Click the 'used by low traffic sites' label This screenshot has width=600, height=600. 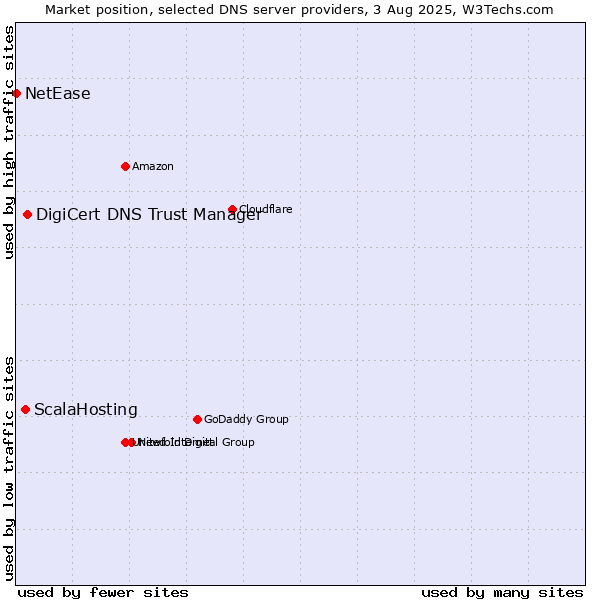pos(9,469)
